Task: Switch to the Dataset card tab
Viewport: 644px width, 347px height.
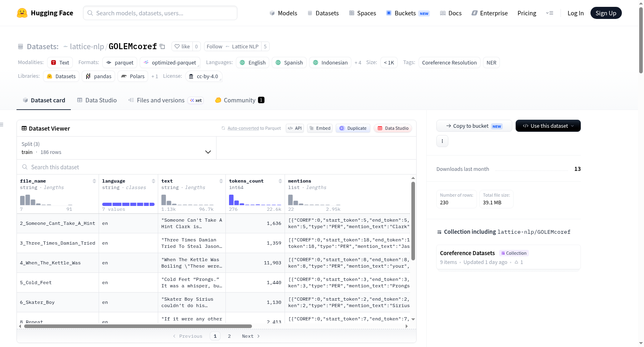Action: point(44,100)
